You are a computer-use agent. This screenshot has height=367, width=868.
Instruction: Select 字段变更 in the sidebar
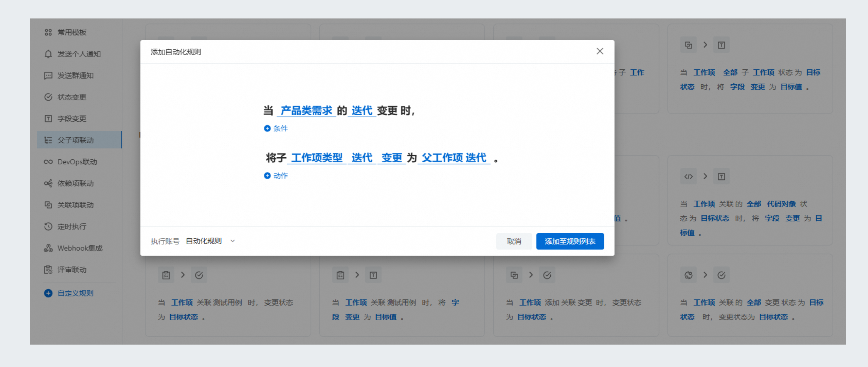pos(79,118)
